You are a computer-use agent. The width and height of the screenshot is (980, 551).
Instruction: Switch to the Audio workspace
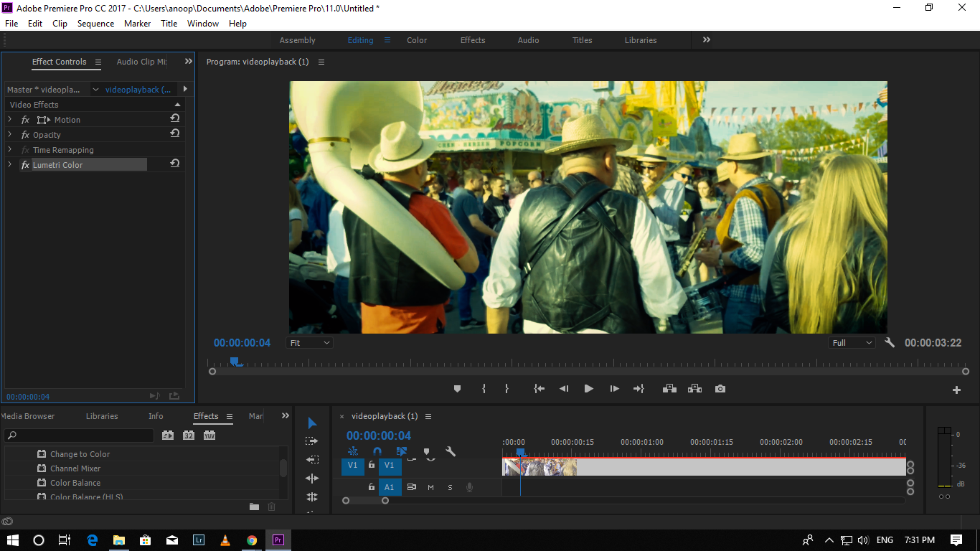(528, 40)
